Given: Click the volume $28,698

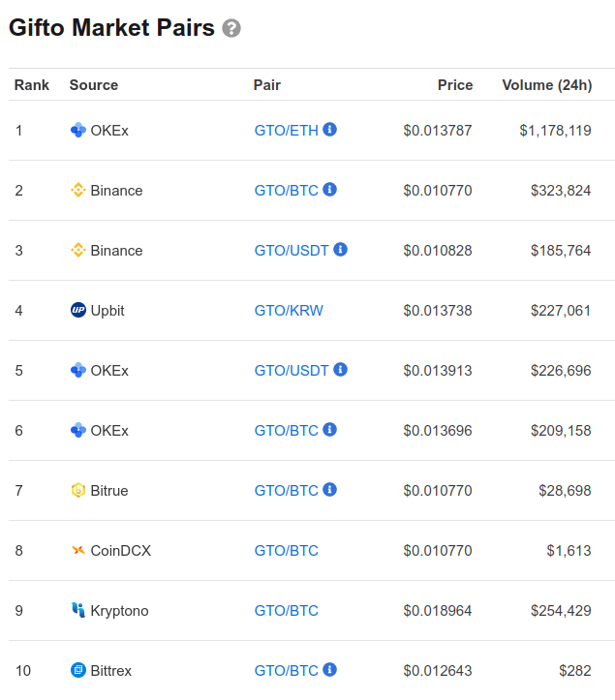Looking at the screenshot, I should [565, 491].
